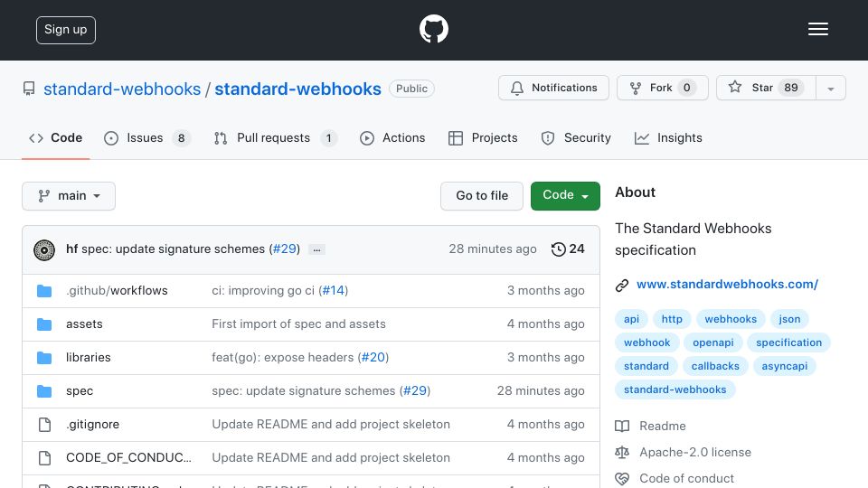Screen dimensions: 868x488
Task: Open the spec folder name
Action: (x=80, y=391)
